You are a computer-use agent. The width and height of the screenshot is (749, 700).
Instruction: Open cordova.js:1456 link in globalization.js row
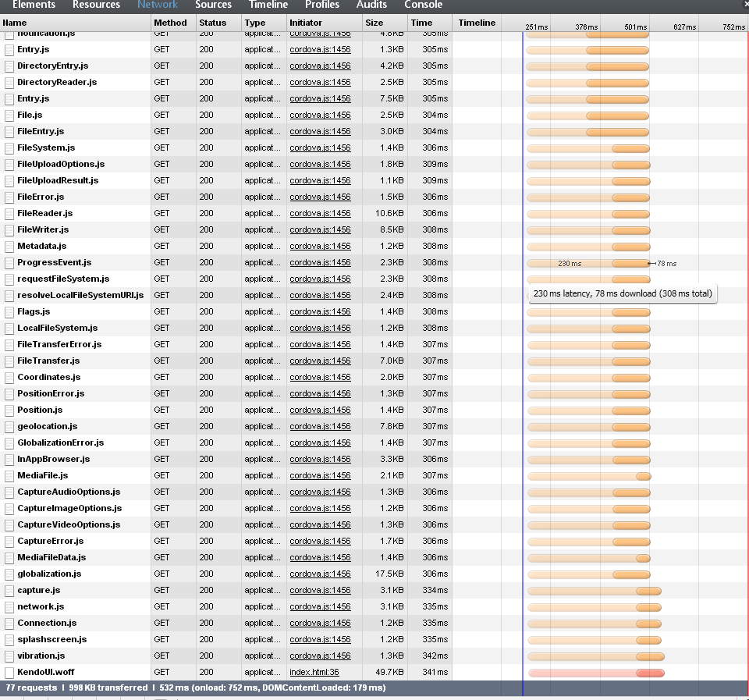click(x=320, y=574)
